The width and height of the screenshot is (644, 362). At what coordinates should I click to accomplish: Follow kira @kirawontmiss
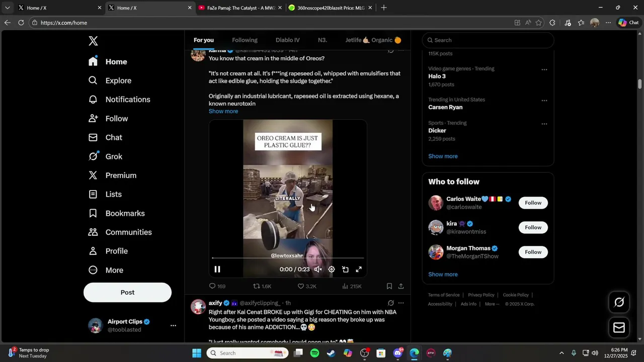pos(533,227)
